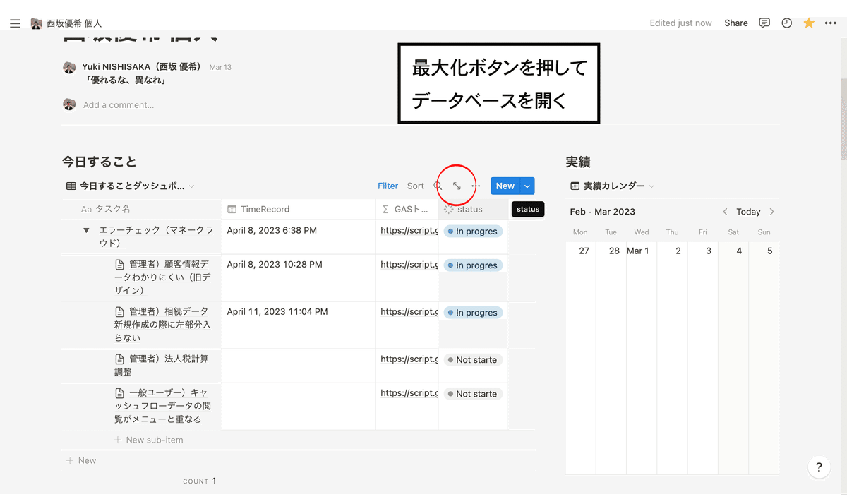Open script link in エラーチェック row
Viewport: 847px width, 504px height.
(409, 231)
